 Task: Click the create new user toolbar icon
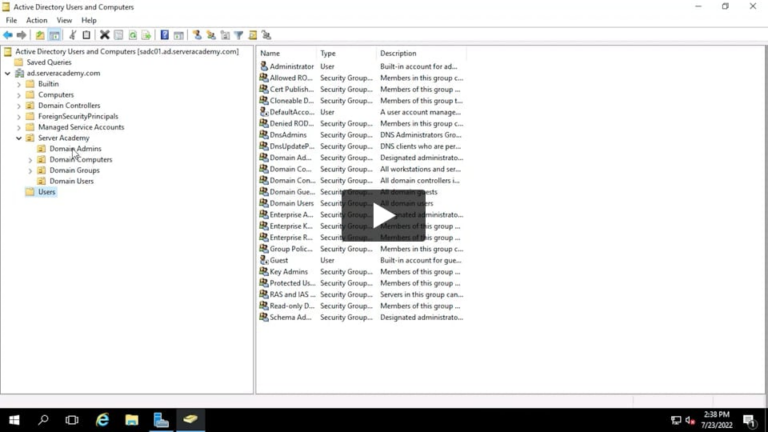197,35
